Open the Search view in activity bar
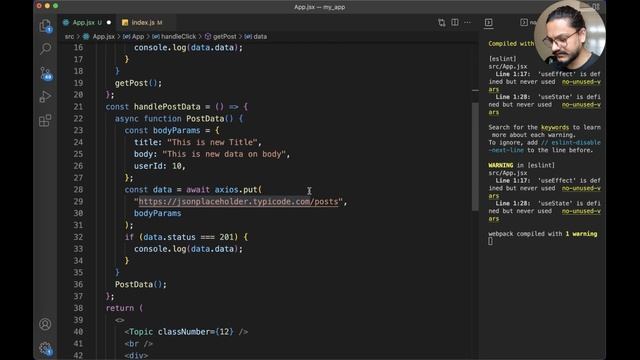The image size is (640, 360). point(45,49)
